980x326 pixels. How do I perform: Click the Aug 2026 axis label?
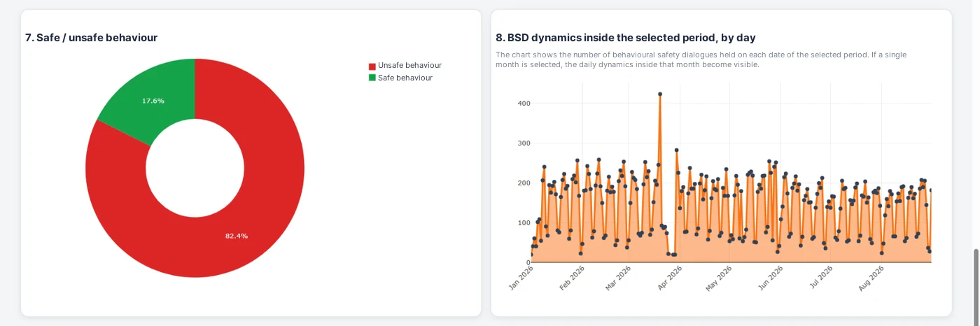coord(871,278)
